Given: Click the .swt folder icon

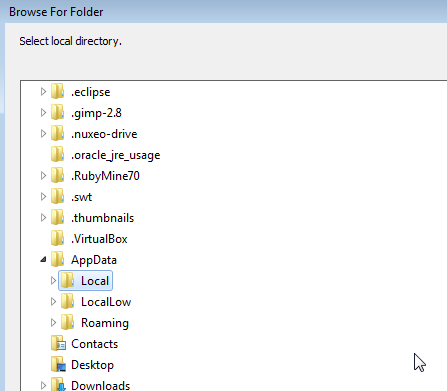Looking at the screenshot, I should coord(57,196).
